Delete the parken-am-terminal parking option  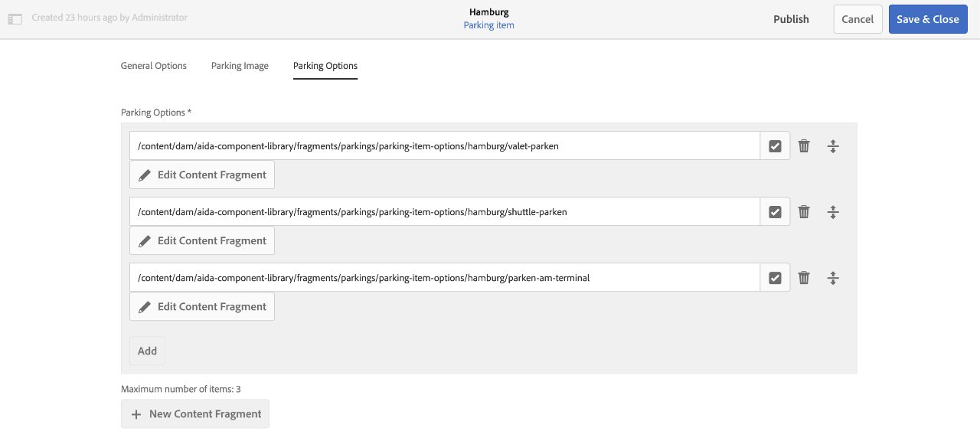pyautogui.click(x=804, y=278)
